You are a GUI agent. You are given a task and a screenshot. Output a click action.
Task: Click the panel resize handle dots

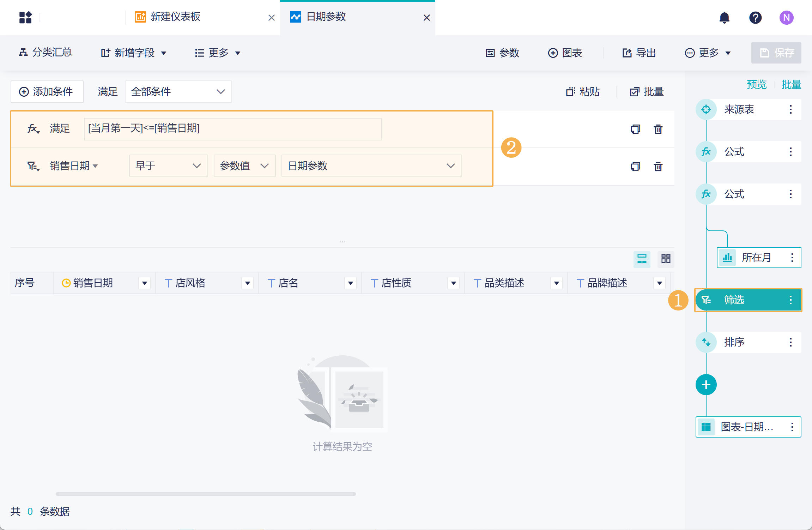tap(342, 242)
